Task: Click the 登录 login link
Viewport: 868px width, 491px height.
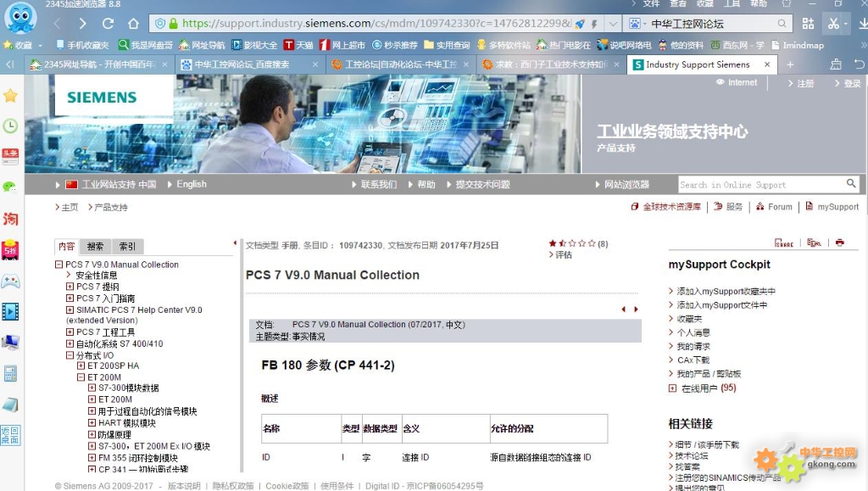Action: click(x=853, y=84)
